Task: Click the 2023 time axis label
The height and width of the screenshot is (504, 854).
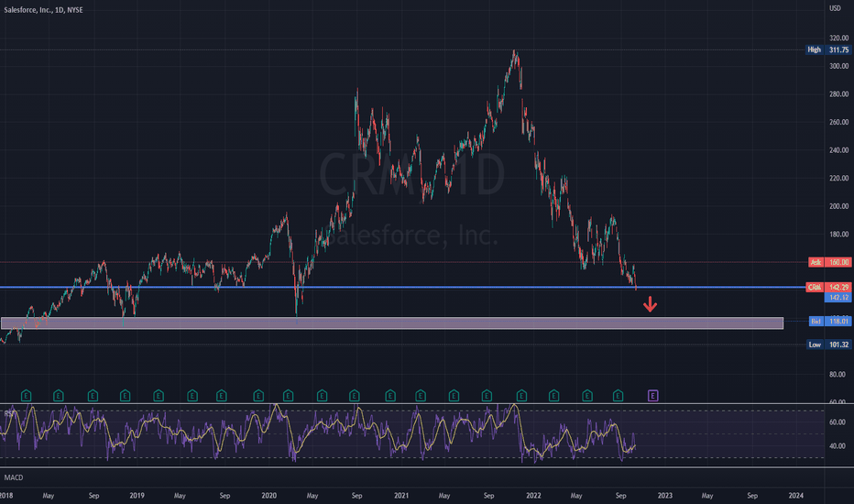Action: click(x=664, y=495)
